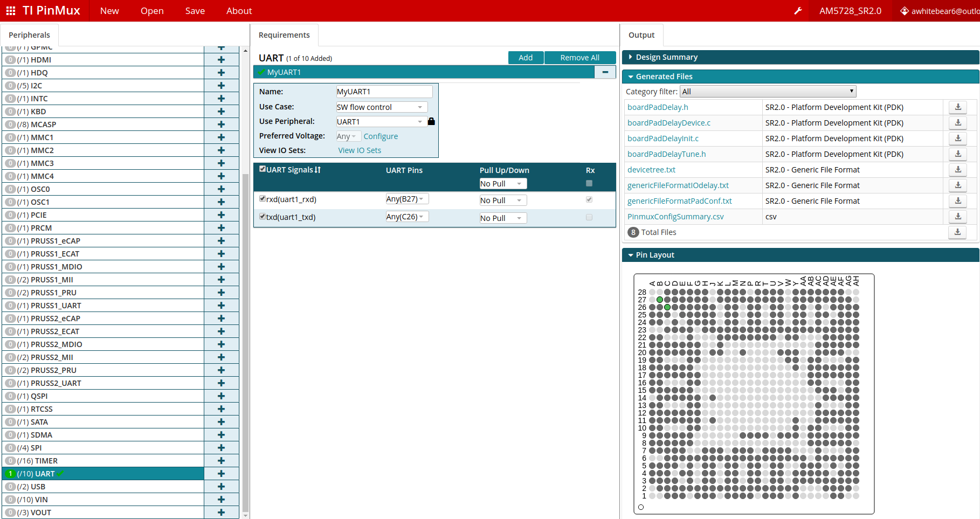Add a MCASP peripheral with plus icon
Viewport: 980px width, 519px height.
(x=221, y=124)
